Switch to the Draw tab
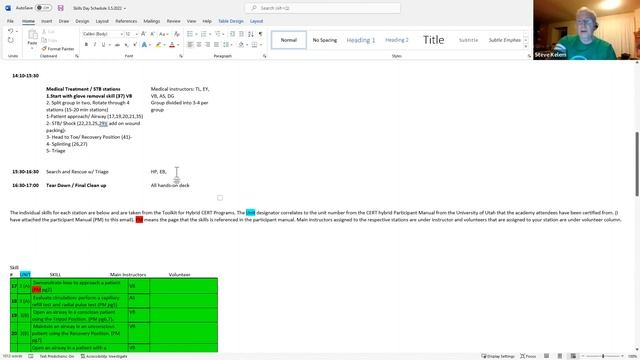Viewport: 640px width, 360px height. (x=64, y=21)
